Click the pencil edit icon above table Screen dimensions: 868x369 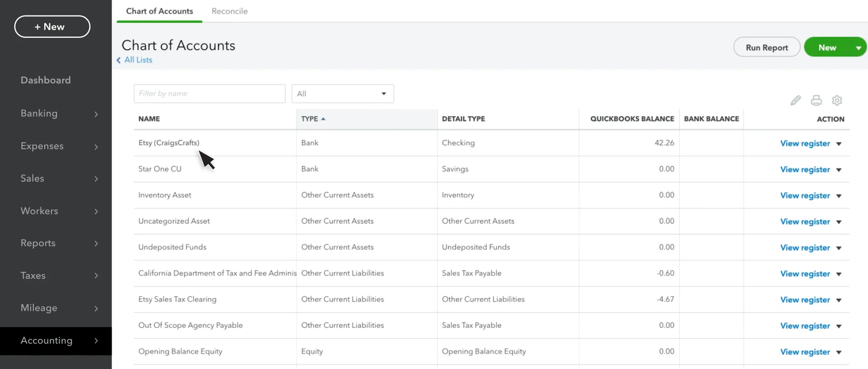(796, 100)
